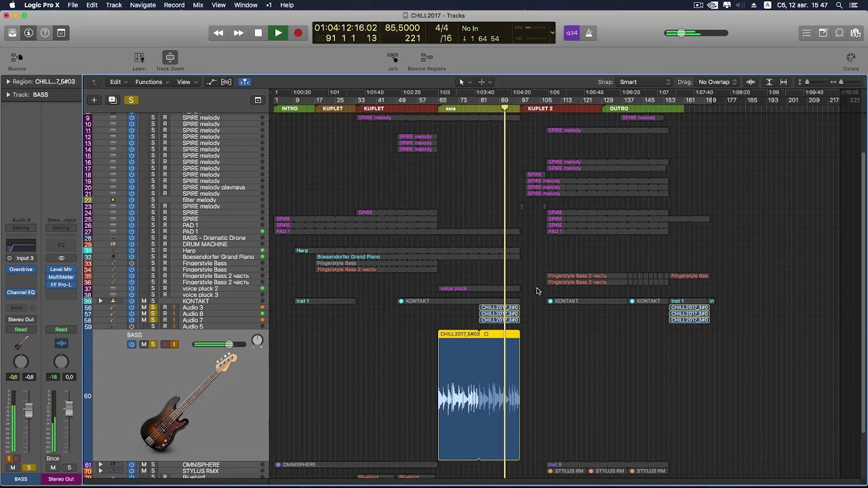The height and width of the screenshot is (488, 868).
Task: Select the CHILL2017_5#03 audio region
Action: click(479, 396)
